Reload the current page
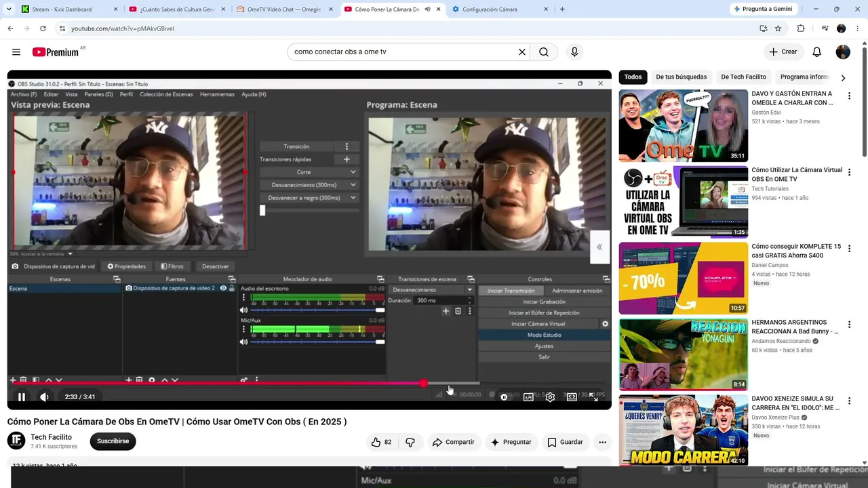Screen dimensions: 868x488 [43, 28]
